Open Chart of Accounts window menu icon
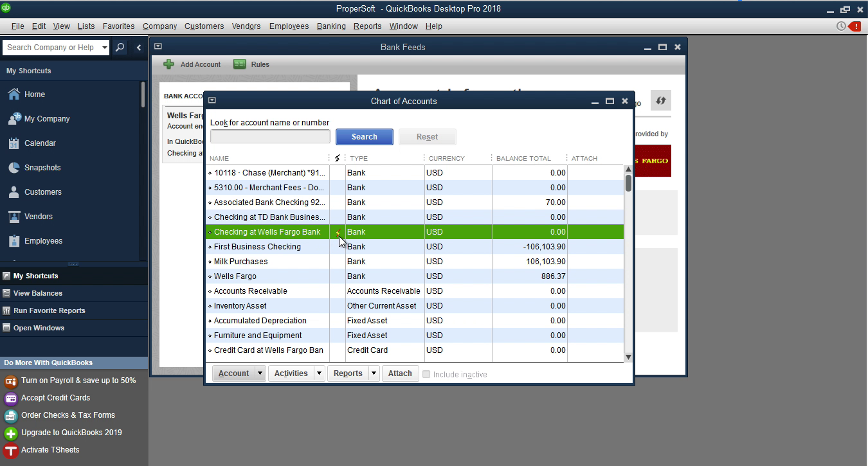The height and width of the screenshot is (466, 868). pos(212,101)
